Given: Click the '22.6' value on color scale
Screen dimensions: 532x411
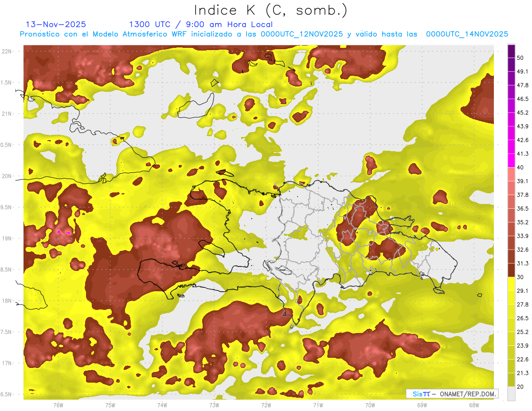Looking at the screenshot, I should coord(523,360).
